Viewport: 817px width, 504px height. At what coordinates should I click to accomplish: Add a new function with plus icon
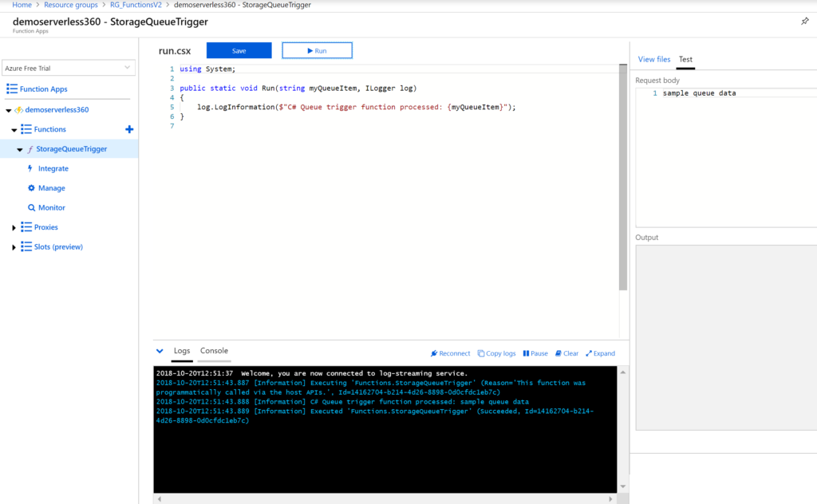click(x=129, y=129)
